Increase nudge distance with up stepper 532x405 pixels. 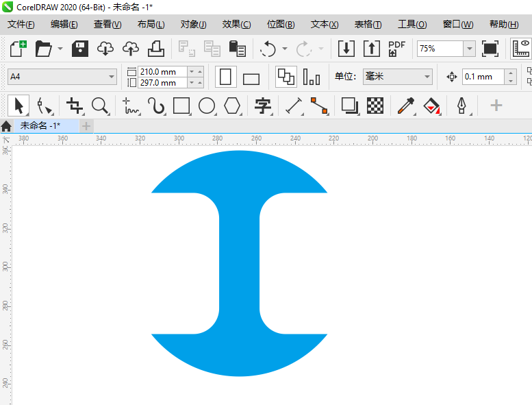pyautogui.click(x=511, y=73)
